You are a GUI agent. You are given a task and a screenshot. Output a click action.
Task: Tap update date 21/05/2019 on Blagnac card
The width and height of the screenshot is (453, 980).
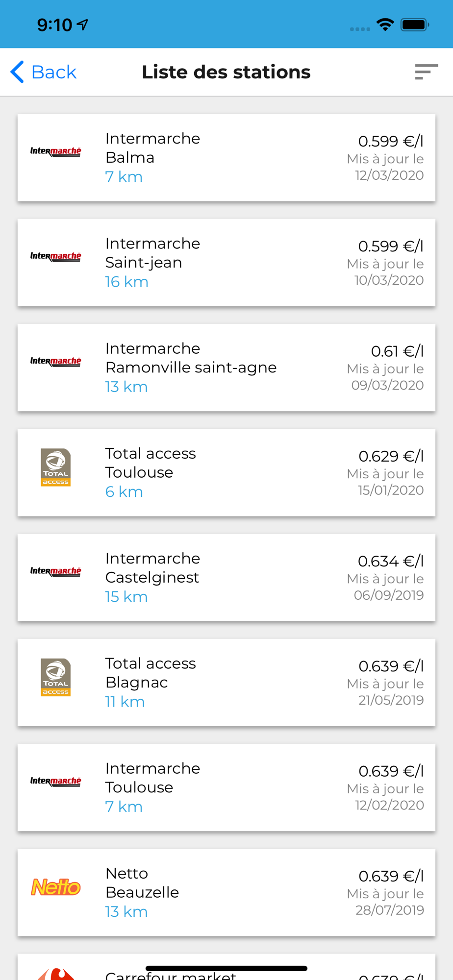pos(391,700)
